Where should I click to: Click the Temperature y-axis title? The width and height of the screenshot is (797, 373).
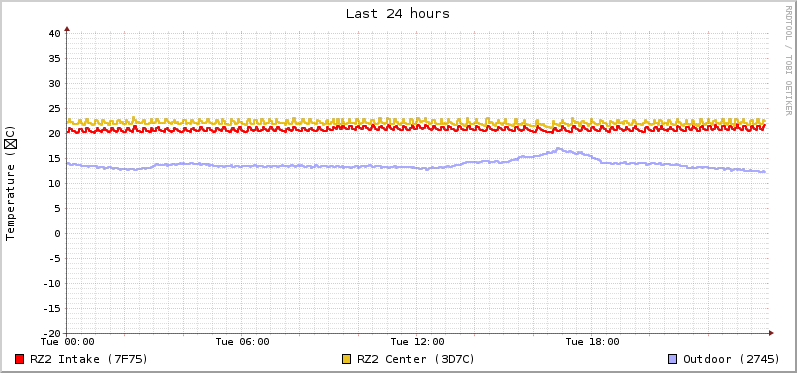coord(11,183)
